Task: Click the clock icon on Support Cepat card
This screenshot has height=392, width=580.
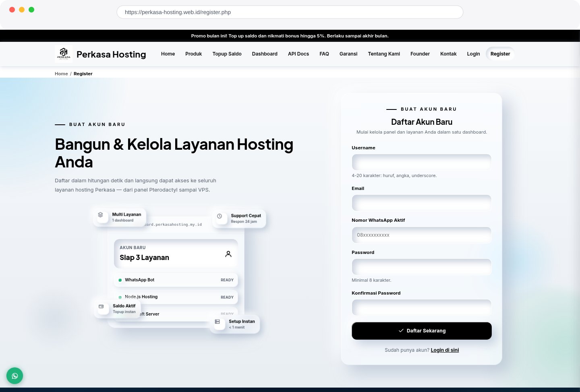Action: tap(220, 216)
